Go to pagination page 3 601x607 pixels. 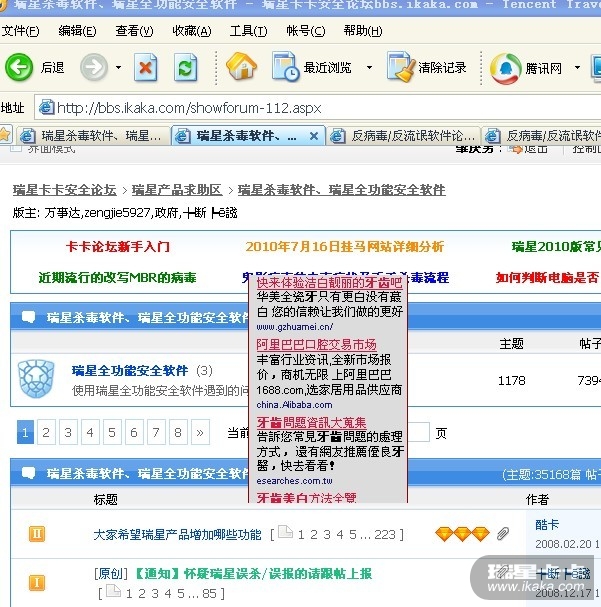[68, 432]
